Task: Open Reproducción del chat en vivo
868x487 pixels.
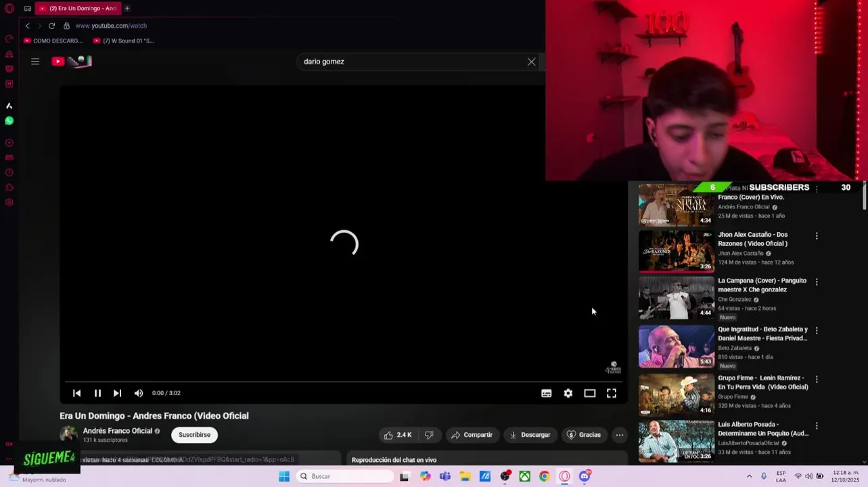Action: pyautogui.click(x=394, y=460)
